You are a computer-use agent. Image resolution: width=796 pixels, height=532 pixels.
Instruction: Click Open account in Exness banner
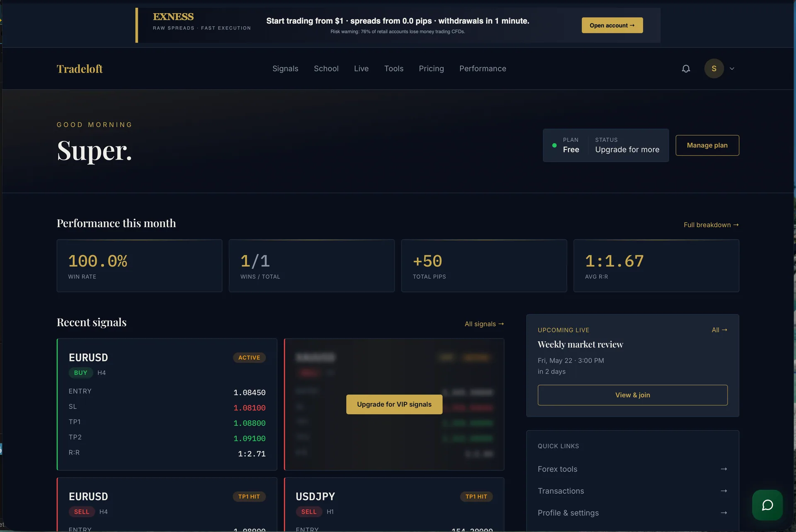click(x=612, y=25)
